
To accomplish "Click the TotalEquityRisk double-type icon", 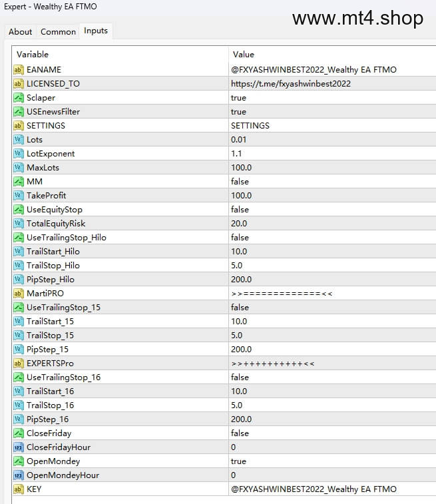I will (19, 224).
